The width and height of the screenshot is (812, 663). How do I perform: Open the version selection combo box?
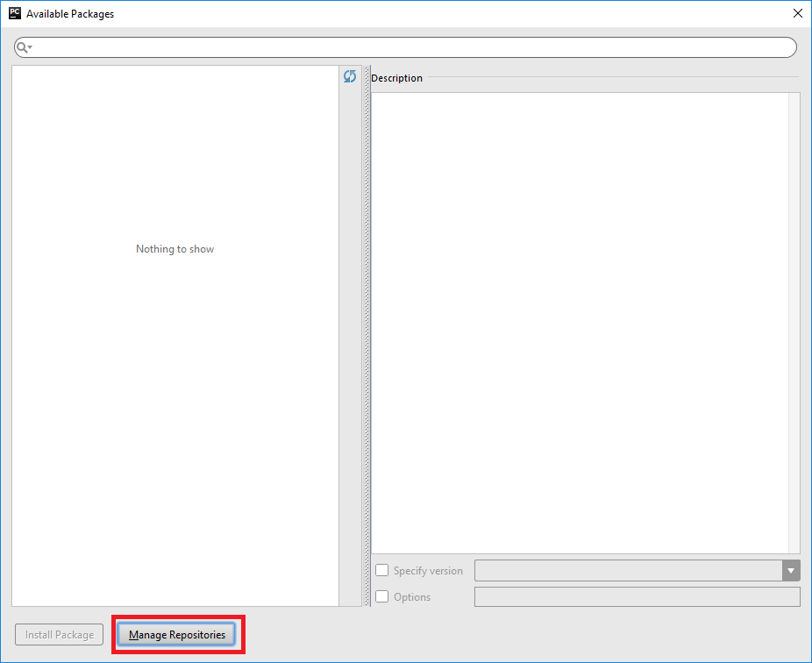pyautogui.click(x=628, y=571)
